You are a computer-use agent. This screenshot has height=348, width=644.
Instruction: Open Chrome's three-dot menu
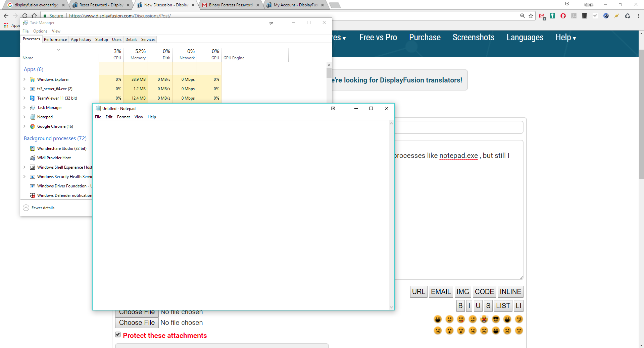(638, 16)
